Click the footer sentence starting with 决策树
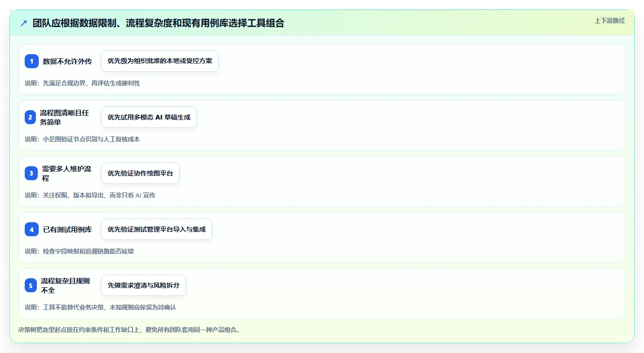The image size is (644, 353). coord(129,330)
